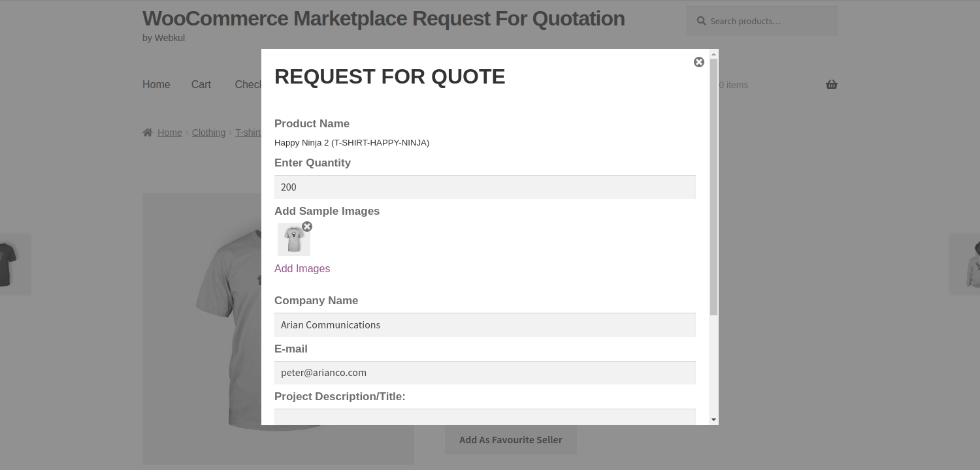Focus the Enter Quantity field showing 200
The height and width of the screenshot is (470, 980).
pyautogui.click(x=485, y=187)
